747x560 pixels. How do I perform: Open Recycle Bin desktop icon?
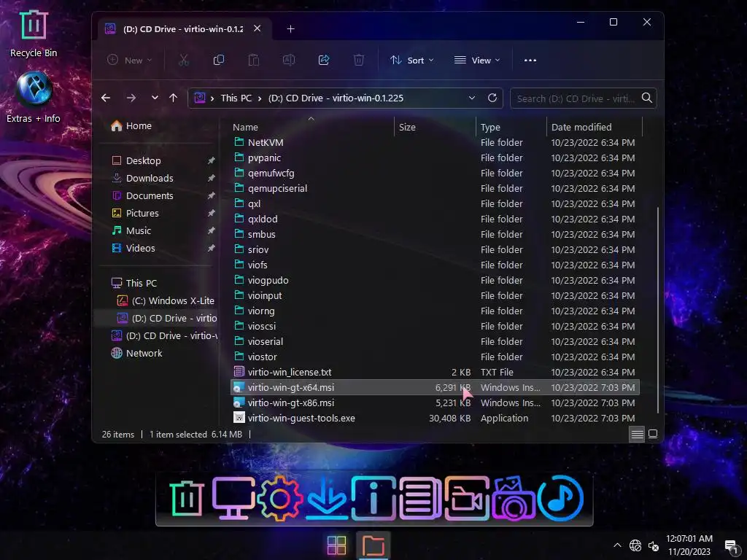click(x=34, y=34)
